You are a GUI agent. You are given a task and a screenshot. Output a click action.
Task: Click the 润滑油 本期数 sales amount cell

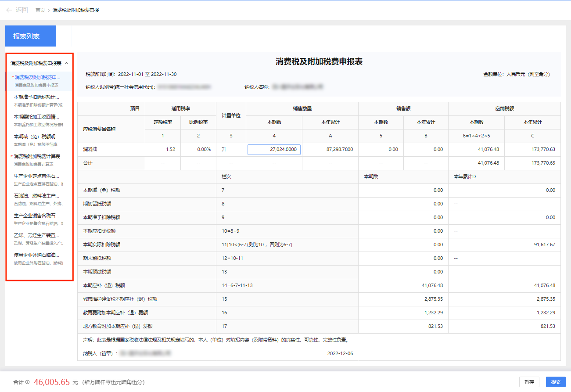click(381, 150)
